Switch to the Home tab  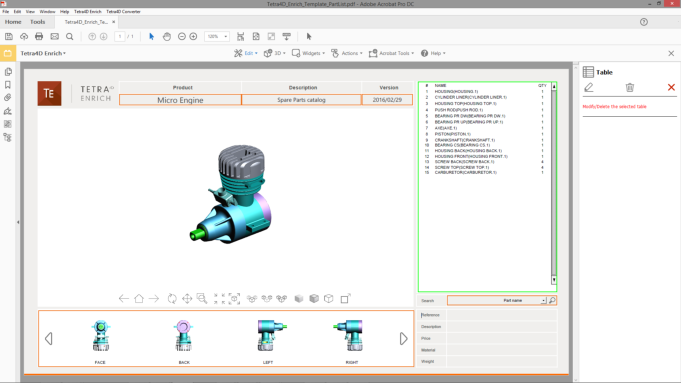pyautogui.click(x=13, y=22)
